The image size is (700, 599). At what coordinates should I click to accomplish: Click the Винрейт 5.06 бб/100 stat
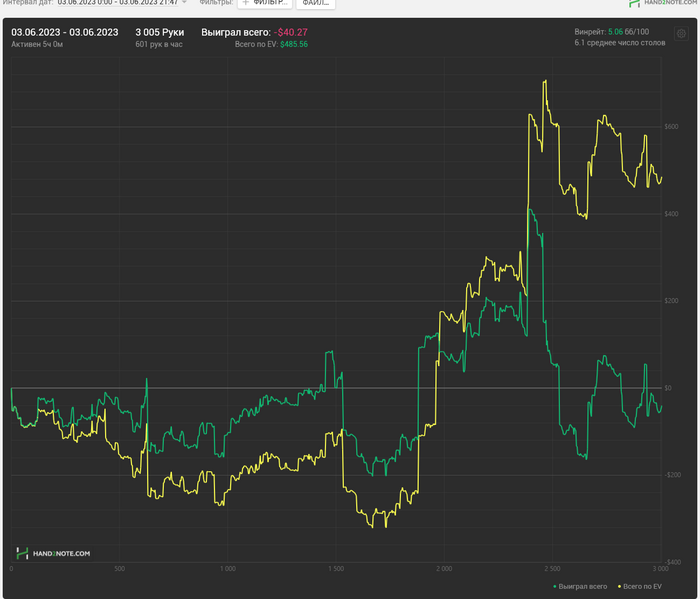[612, 32]
